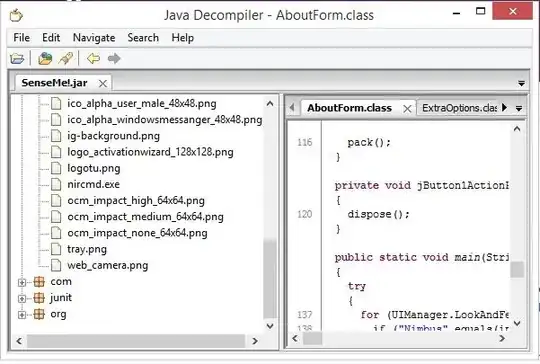Viewport: 540px width, 364px height.
Task: Click the code panel scroll down arrow
Action: click(517, 323)
